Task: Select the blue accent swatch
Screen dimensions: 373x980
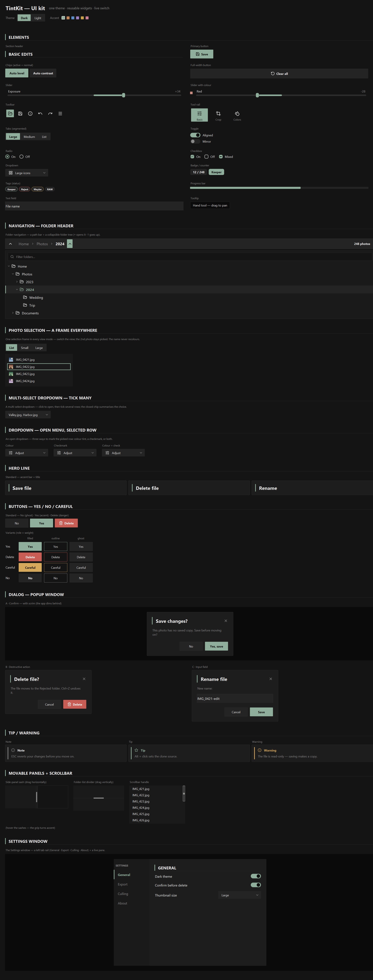Action: click(x=73, y=18)
